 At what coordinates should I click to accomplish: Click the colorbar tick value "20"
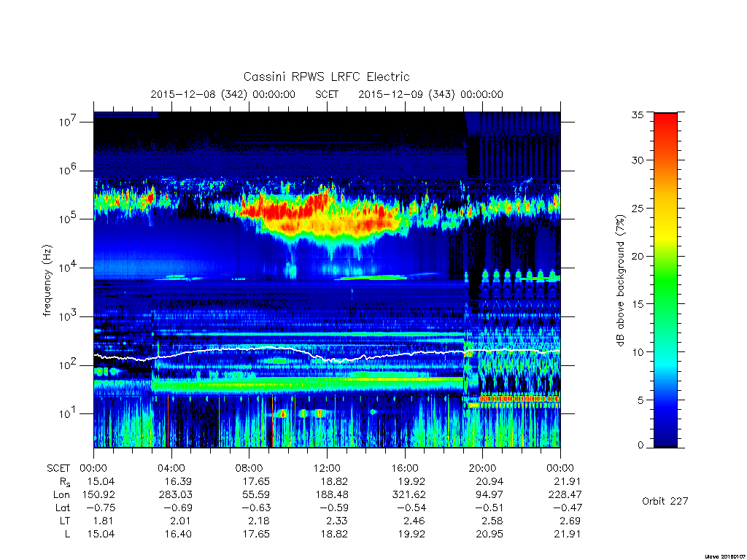click(637, 256)
